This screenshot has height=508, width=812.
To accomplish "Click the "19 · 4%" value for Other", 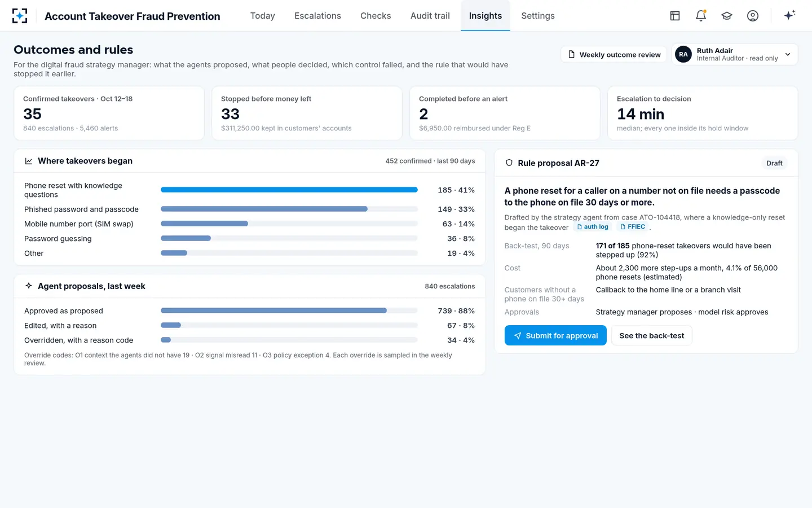I will tap(461, 253).
